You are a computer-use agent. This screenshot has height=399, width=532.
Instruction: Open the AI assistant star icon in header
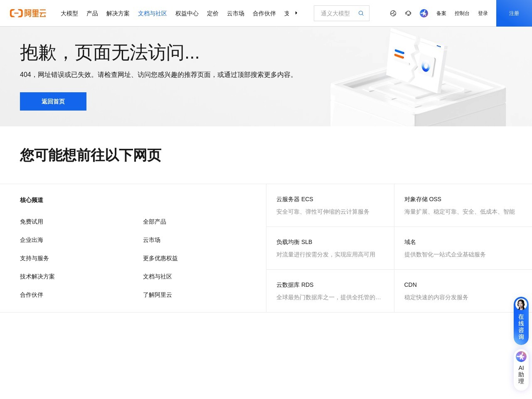click(424, 13)
